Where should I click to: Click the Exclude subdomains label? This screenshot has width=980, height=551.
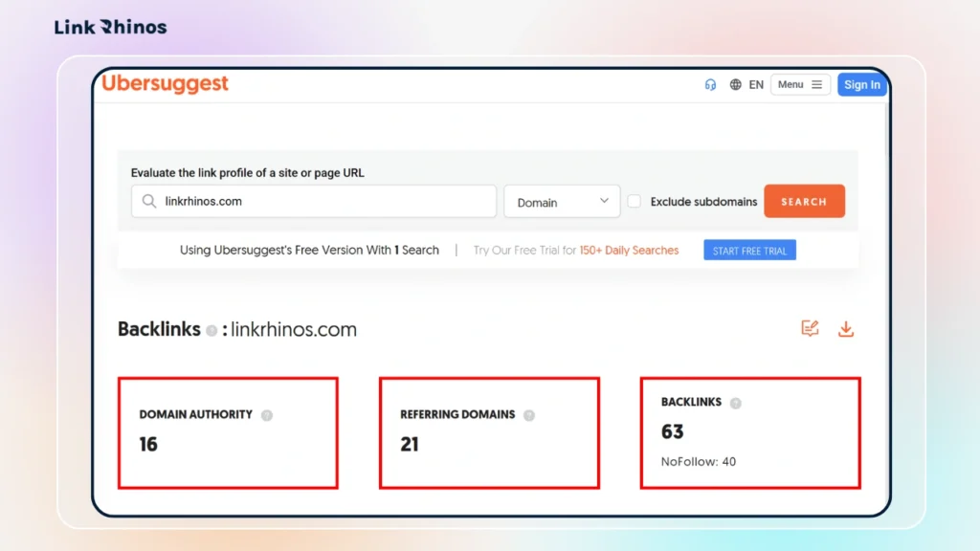point(703,202)
